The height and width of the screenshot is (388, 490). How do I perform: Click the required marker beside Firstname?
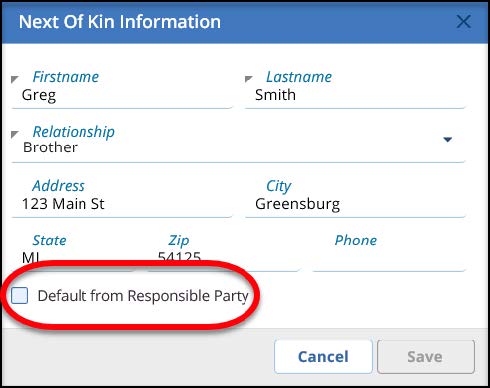[x=14, y=79]
